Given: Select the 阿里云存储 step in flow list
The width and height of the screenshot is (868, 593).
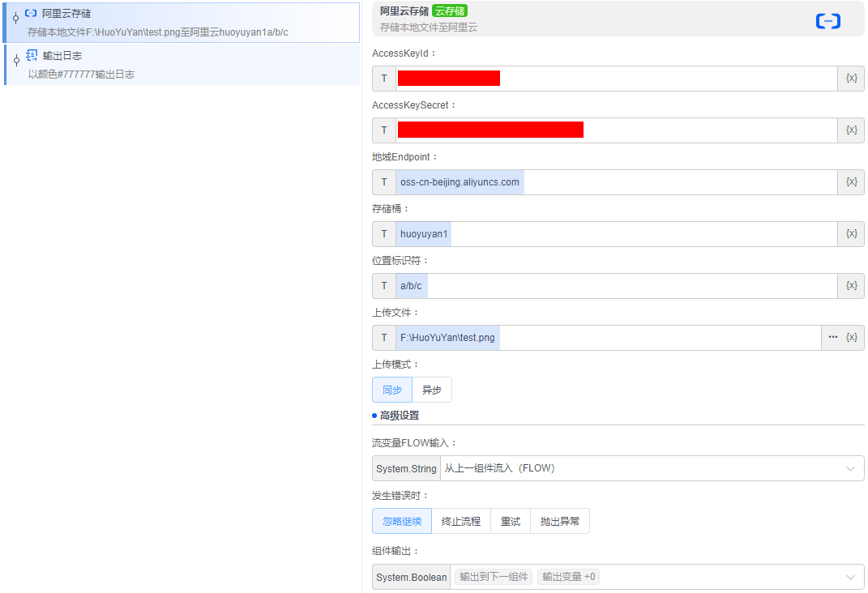Looking at the screenshot, I should [x=182, y=23].
